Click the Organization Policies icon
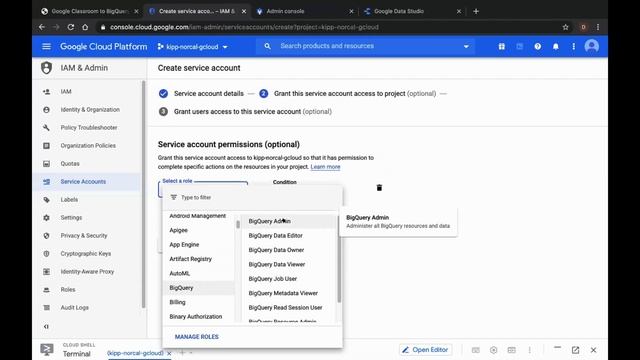This screenshot has height=360, width=640. [47, 146]
